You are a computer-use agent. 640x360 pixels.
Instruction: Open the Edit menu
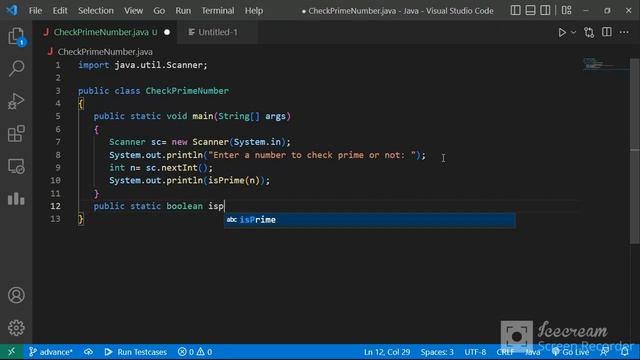(60, 11)
